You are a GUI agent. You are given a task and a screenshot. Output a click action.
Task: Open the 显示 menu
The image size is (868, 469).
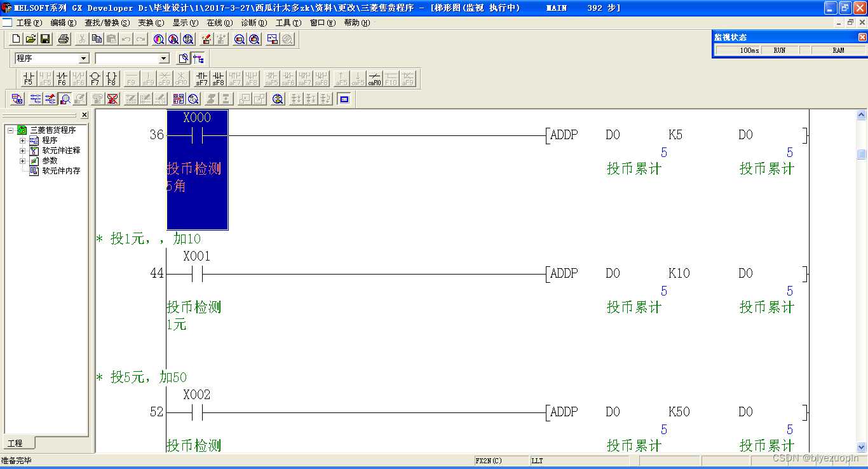coord(185,23)
